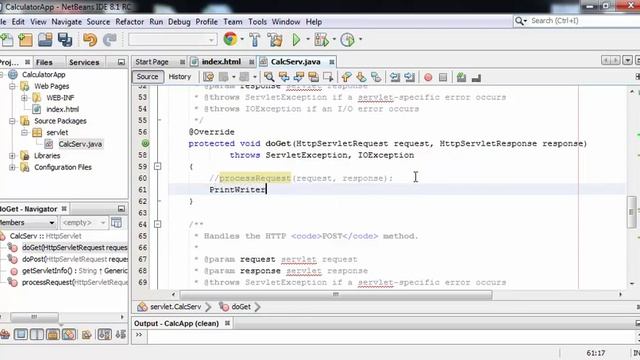Toggle Show Static Members filter in Navigator
The image size is (640, 360).
(37, 335)
